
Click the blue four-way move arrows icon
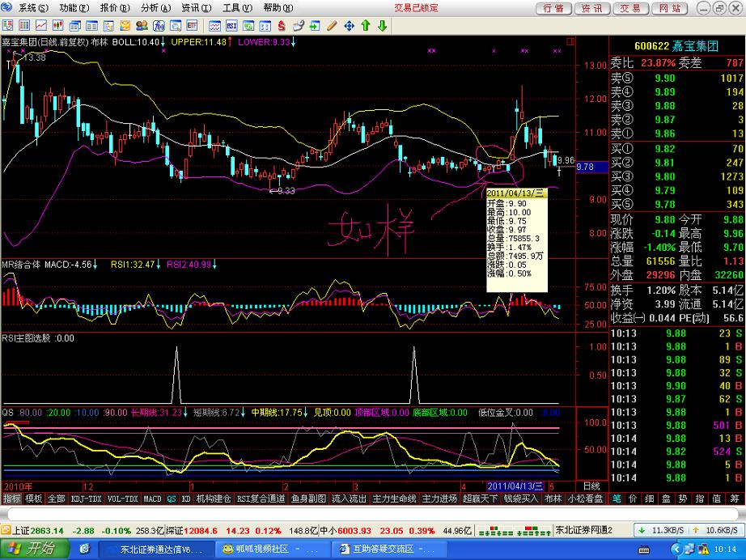coord(349,26)
